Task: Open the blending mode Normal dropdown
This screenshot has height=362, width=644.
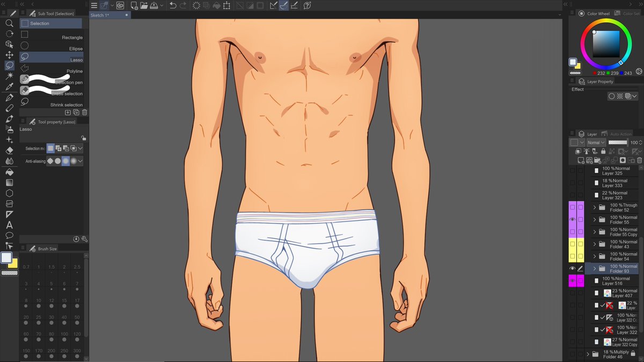Action: [596, 143]
